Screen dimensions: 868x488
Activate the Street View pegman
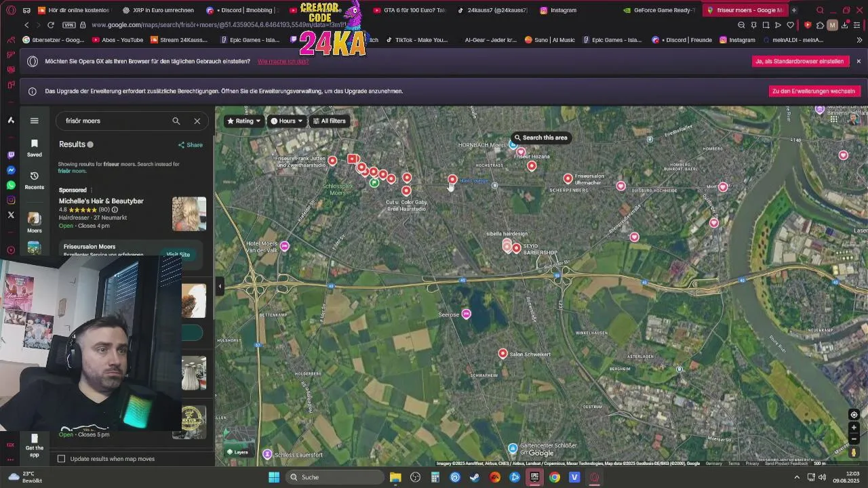click(854, 453)
